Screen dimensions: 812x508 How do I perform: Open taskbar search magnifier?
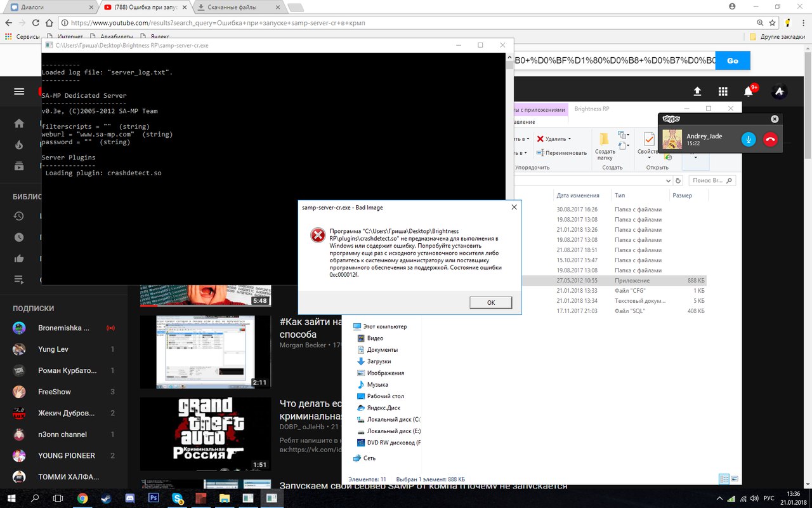(x=35, y=498)
